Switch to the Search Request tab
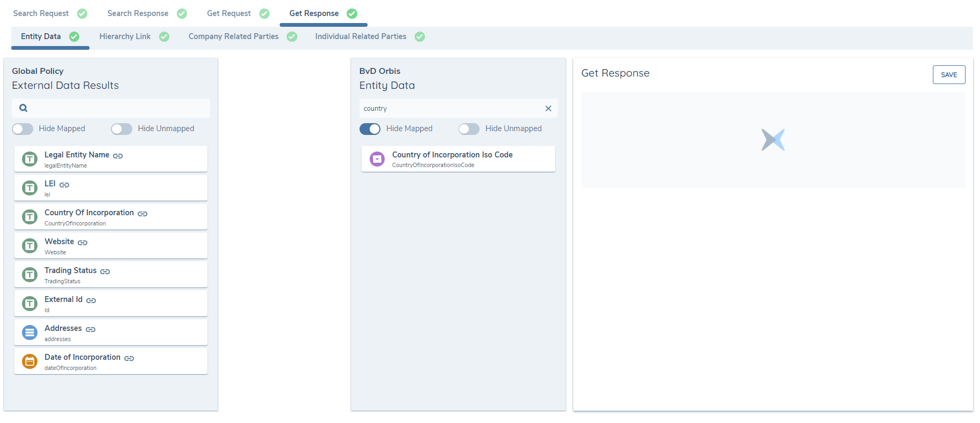This screenshot has width=980, height=423. pyautogui.click(x=41, y=13)
